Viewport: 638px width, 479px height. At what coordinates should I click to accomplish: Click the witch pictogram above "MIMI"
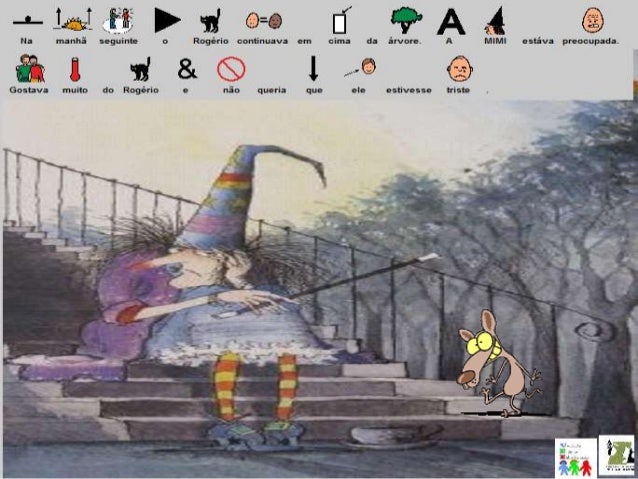pyautogui.click(x=494, y=21)
